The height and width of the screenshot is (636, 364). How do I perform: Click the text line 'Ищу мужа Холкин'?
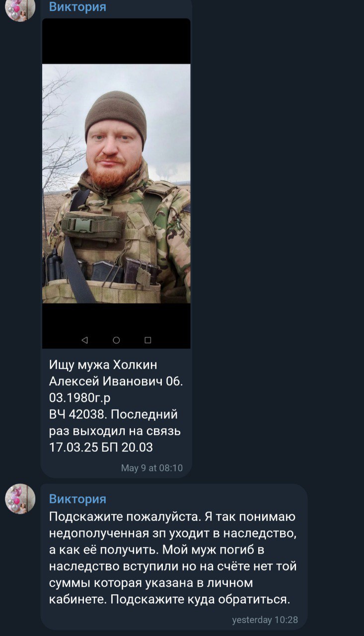point(103,365)
